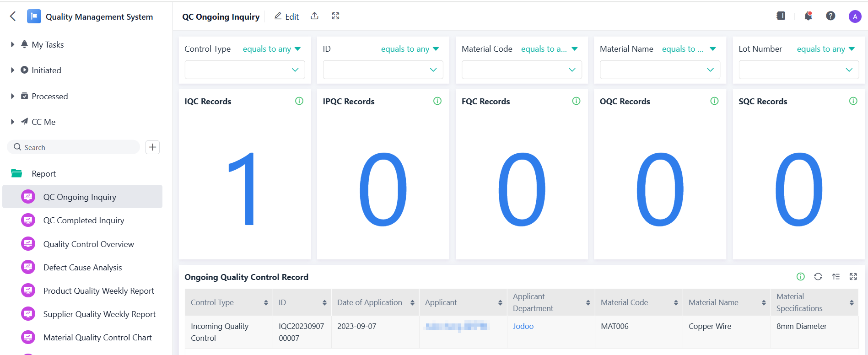
Task: Expand the Ongoing Quality Control Record table fullscreen
Action: pos(853,277)
